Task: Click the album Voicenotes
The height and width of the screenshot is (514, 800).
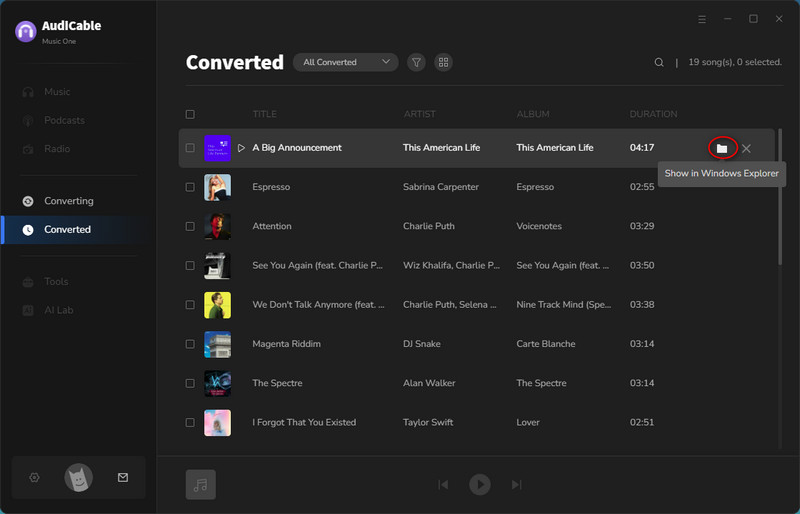Action: [x=539, y=226]
